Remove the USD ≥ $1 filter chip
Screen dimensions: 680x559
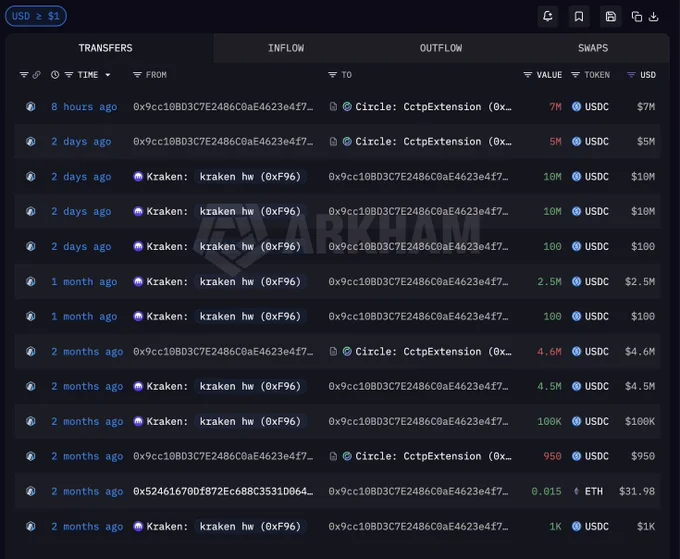point(36,16)
